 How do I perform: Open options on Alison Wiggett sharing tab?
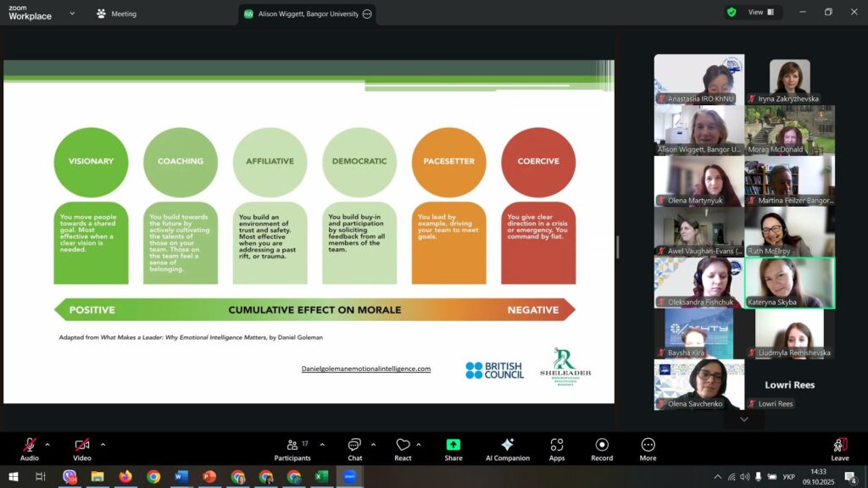pos(366,14)
